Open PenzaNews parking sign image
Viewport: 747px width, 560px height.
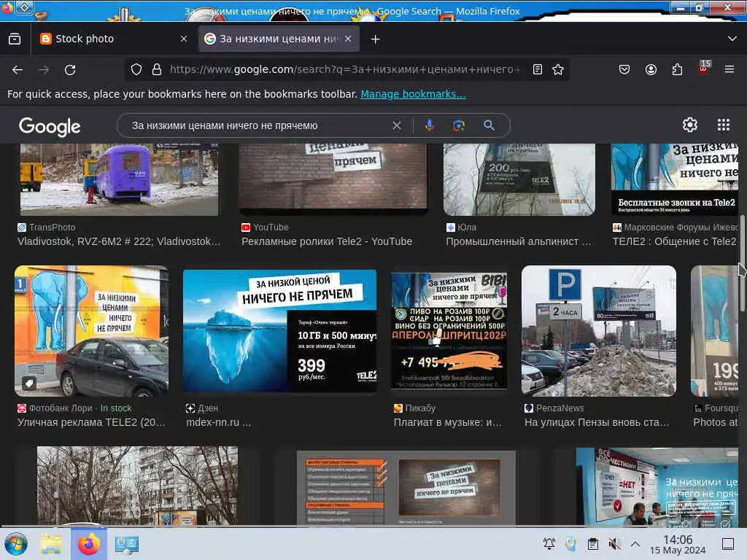[599, 331]
